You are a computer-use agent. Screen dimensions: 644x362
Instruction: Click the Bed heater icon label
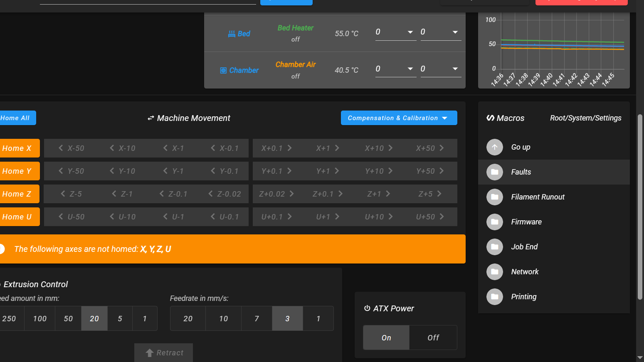click(239, 34)
